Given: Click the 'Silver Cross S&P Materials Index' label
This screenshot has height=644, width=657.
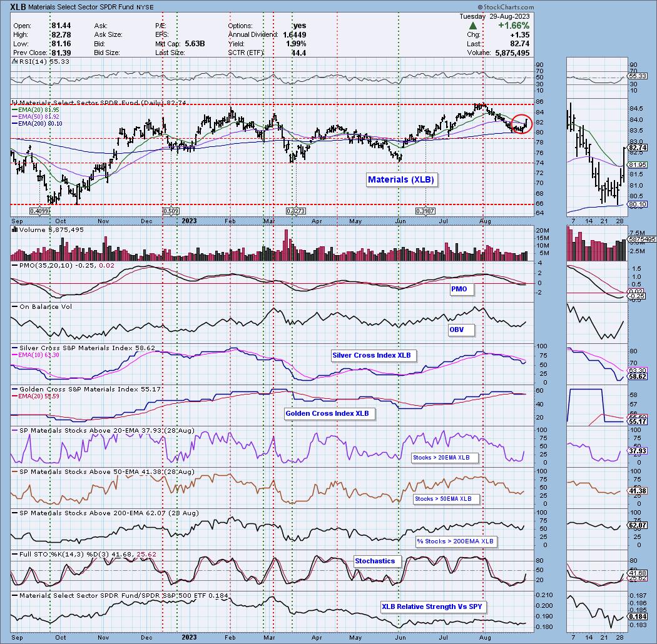Looking at the screenshot, I should pos(77,348).
